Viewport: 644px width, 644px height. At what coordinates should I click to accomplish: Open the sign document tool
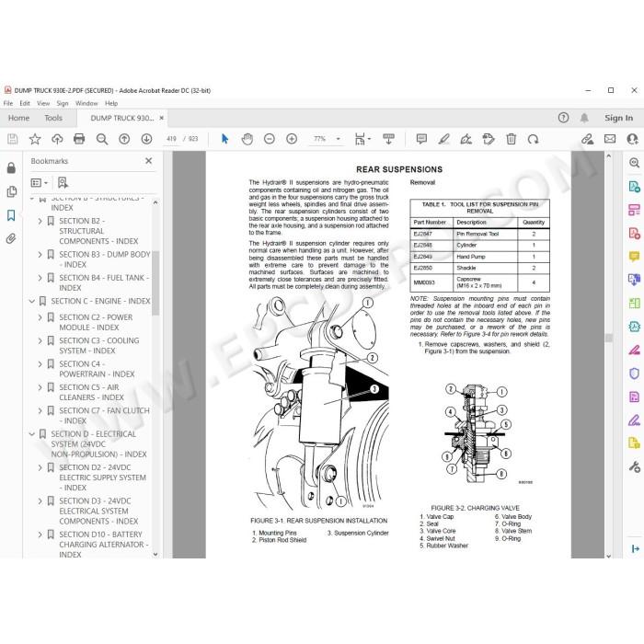466,139
